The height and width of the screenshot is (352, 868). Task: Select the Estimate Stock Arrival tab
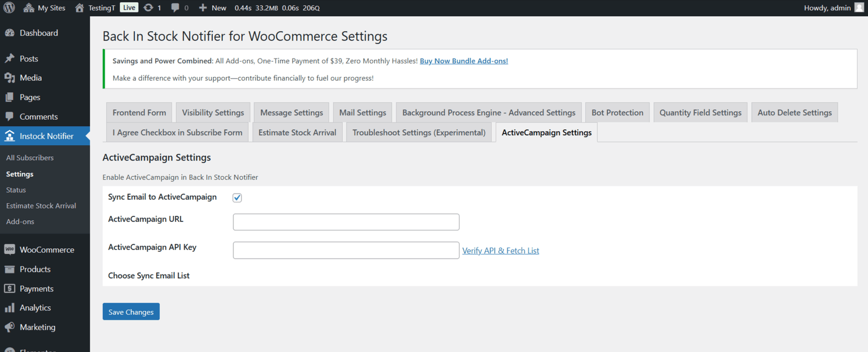(x=297, y=132)
